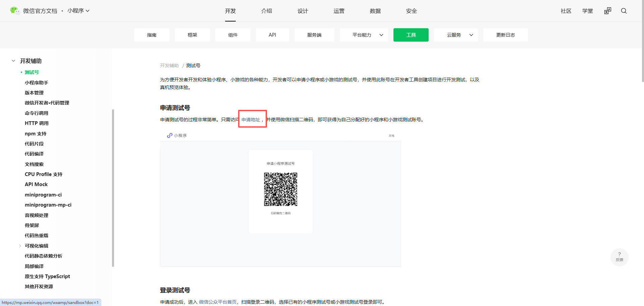Select the API sub-navigation tab
The height and width of the screenshot is (306, 644).
point(272,35)
